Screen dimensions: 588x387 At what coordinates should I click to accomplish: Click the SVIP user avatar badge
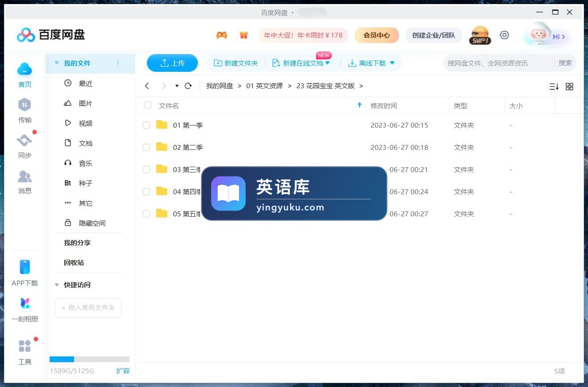(x=480, y=35)
